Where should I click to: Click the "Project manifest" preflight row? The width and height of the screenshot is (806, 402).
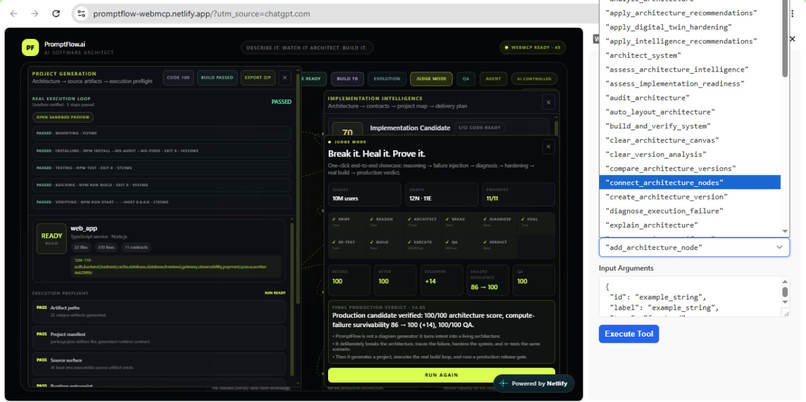pyautogui.click(x=159, y=337)
